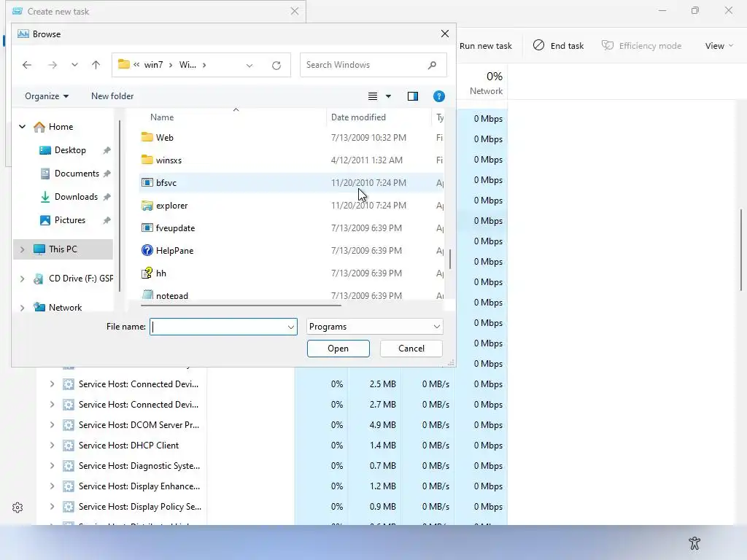
Task: Close the Browse dialog
Action: [444, 34]
